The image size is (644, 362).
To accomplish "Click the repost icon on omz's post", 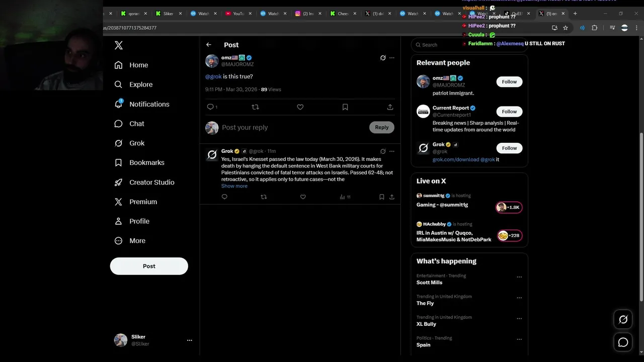I will (255, 107).
